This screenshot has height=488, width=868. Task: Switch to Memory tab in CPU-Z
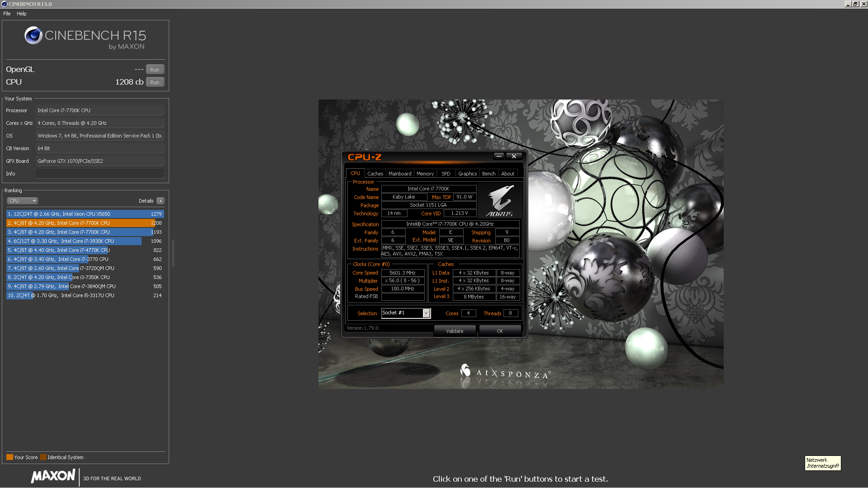click(425, 174)
